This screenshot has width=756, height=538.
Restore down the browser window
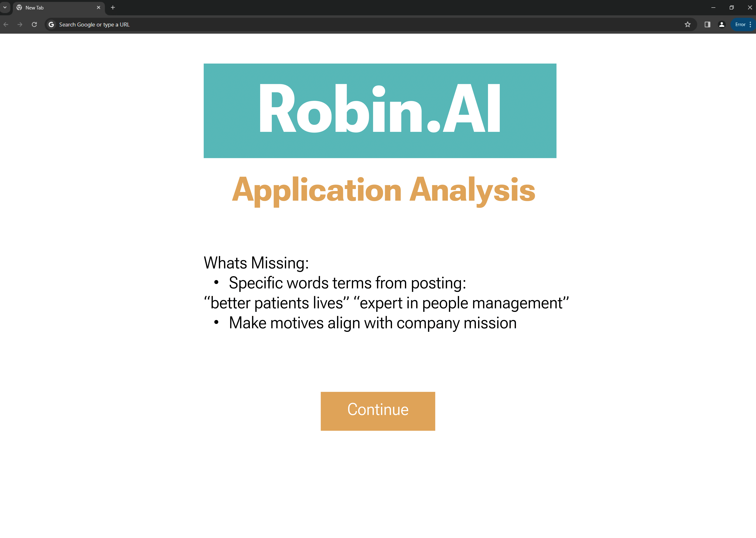(731, 8)
